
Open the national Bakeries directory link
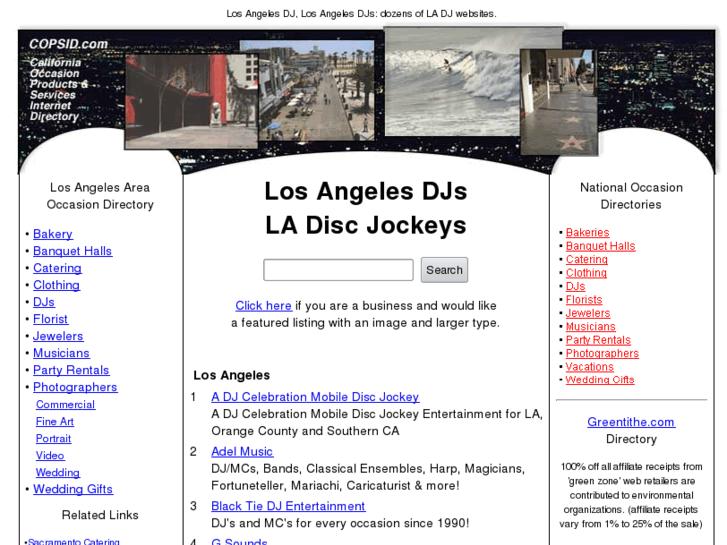click(x=587, y=232)
